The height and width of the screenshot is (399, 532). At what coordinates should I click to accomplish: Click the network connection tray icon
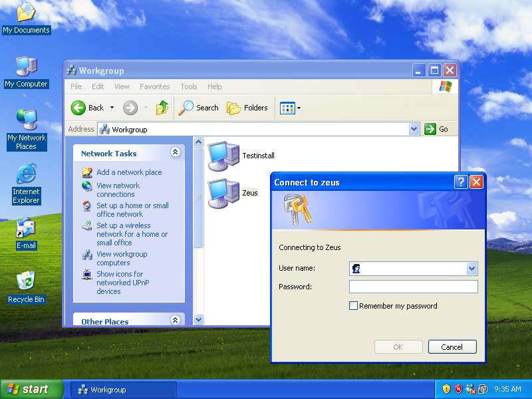tap(483, 389)
